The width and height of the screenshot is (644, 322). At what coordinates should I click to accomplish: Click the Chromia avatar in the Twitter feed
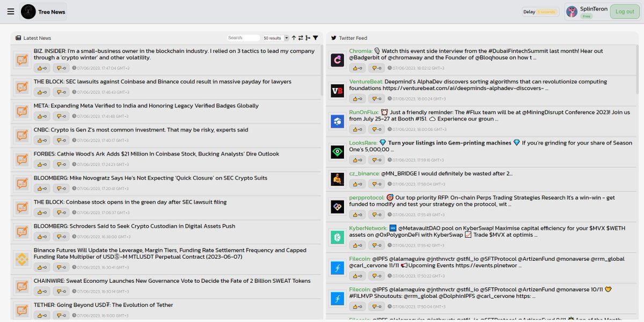pyautogui.click(x=337, y=60)
